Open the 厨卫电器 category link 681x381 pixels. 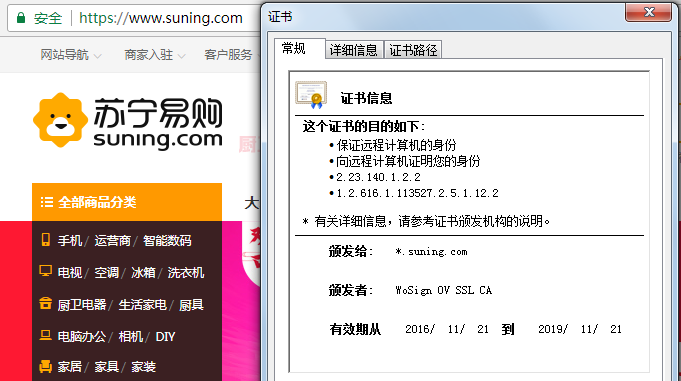click(82, 305)
